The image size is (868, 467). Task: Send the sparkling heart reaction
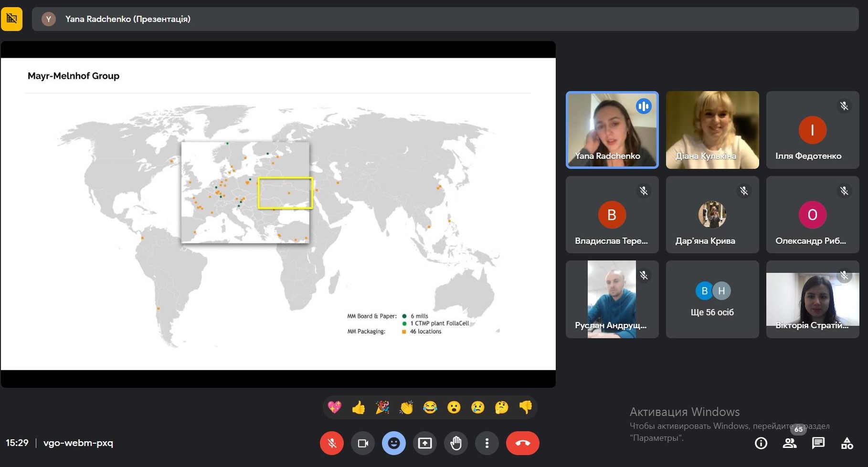335,407
